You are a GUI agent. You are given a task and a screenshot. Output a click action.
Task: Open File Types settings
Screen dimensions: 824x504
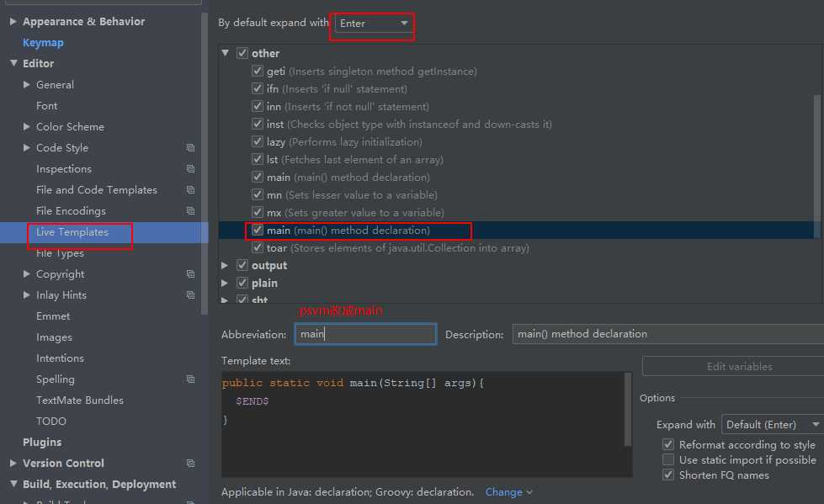pyautogui.click(x=60, y=253)
